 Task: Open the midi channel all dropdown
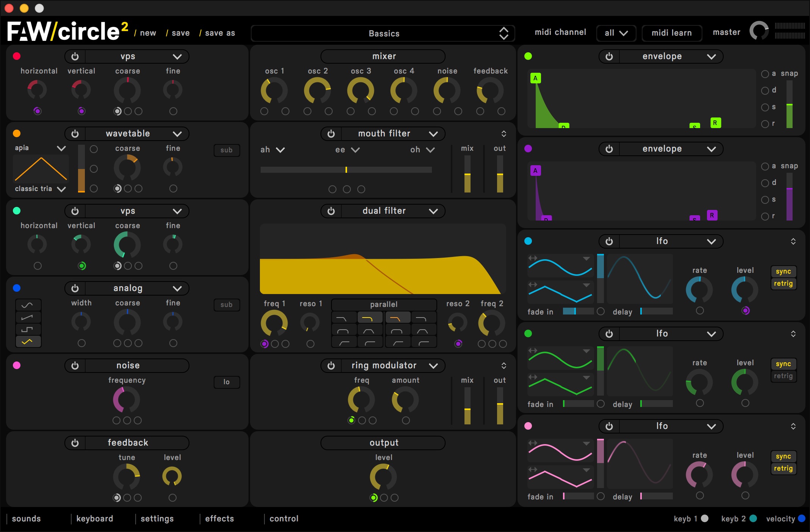click(616, 33)
